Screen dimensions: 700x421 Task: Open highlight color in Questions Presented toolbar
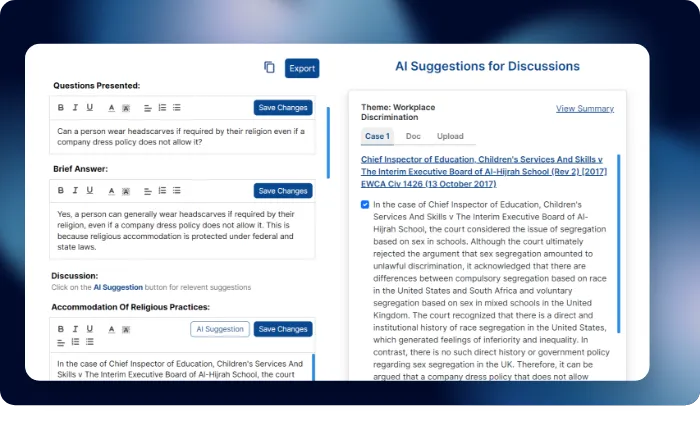pyautogui.click(x=126, y=108)
